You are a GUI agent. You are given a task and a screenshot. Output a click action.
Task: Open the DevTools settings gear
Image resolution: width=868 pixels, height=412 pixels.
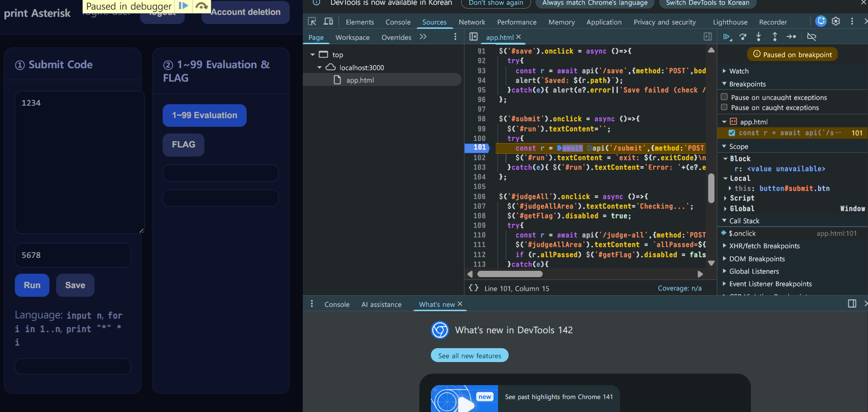point(836,21)
